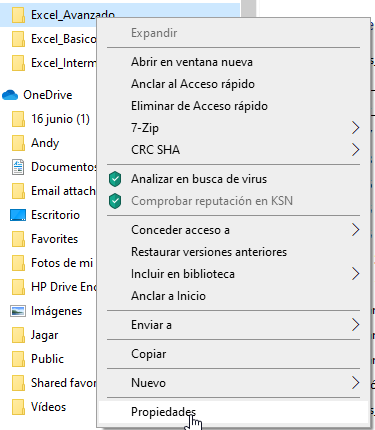Expand the 7-Zip submenu arrow
This screenshot has height=430, width=375.
(x=355, y=128)
